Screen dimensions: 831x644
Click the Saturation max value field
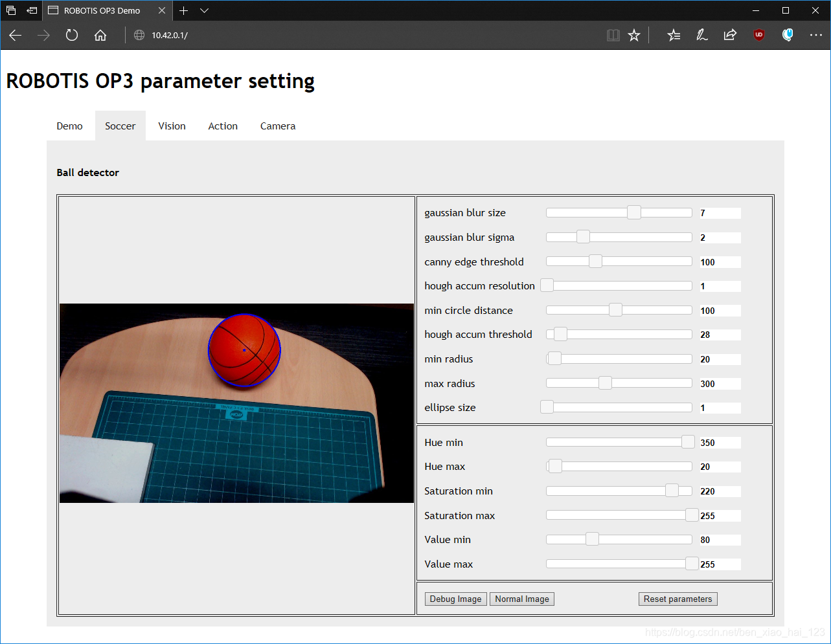coord(720,516)
